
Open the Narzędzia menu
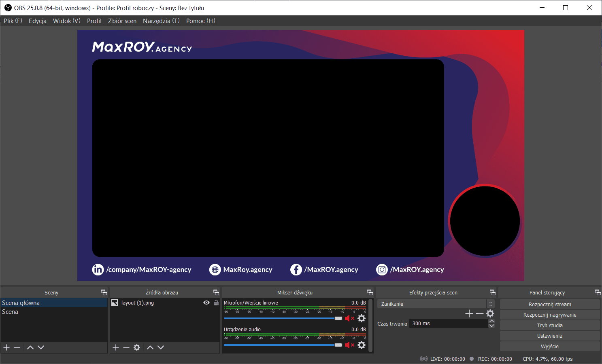pos(161,21)
